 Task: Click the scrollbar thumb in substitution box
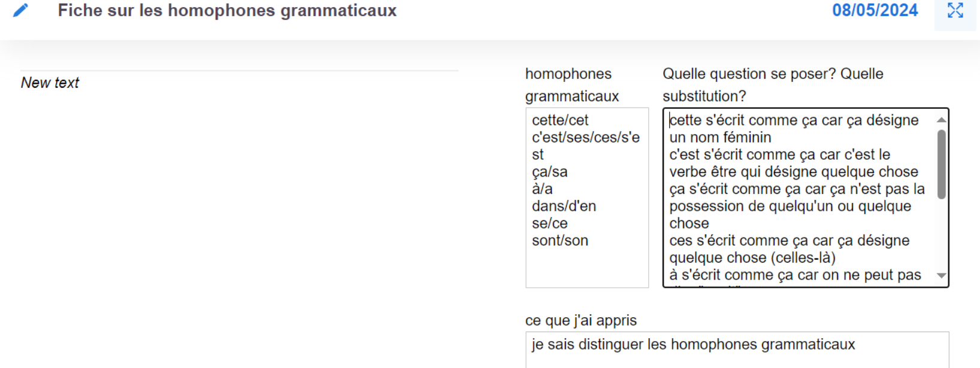pos(942,163)
